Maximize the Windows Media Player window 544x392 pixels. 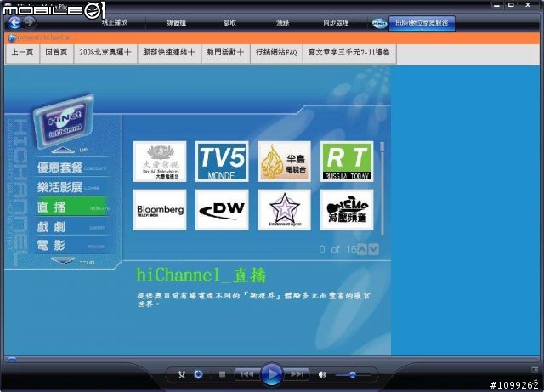tap(511, 5)
